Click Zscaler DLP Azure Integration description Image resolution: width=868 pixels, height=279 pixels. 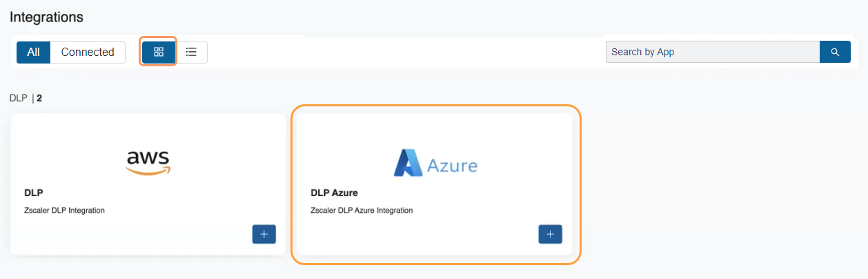click(x=362, y=210)
